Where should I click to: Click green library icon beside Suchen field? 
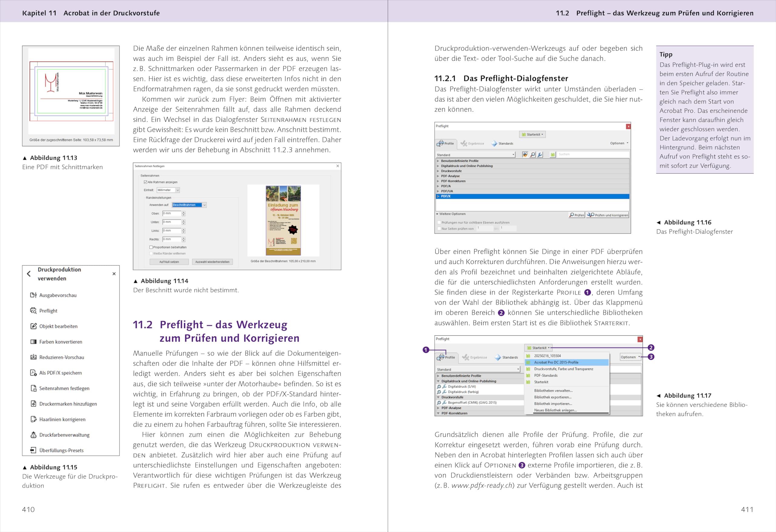point(553,155)
